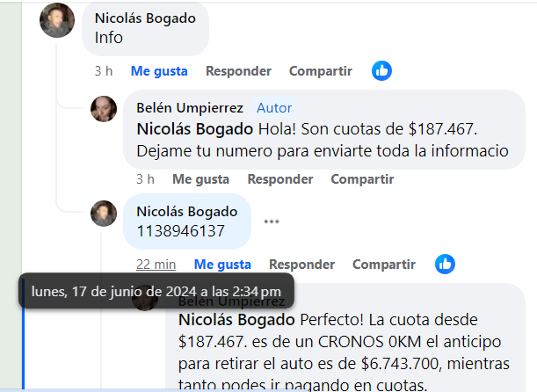Open the 22 min timestamp link
Screen dimensions: 537x392
(156, 265)
